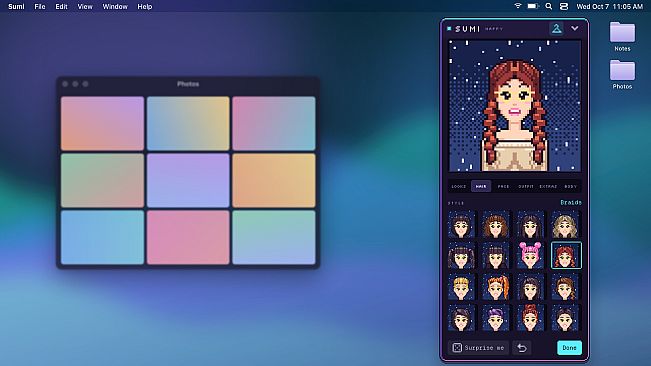Screen dimensions: 651x366
Task: Click the Braids style name label
Action: click(x=571, y=203)
